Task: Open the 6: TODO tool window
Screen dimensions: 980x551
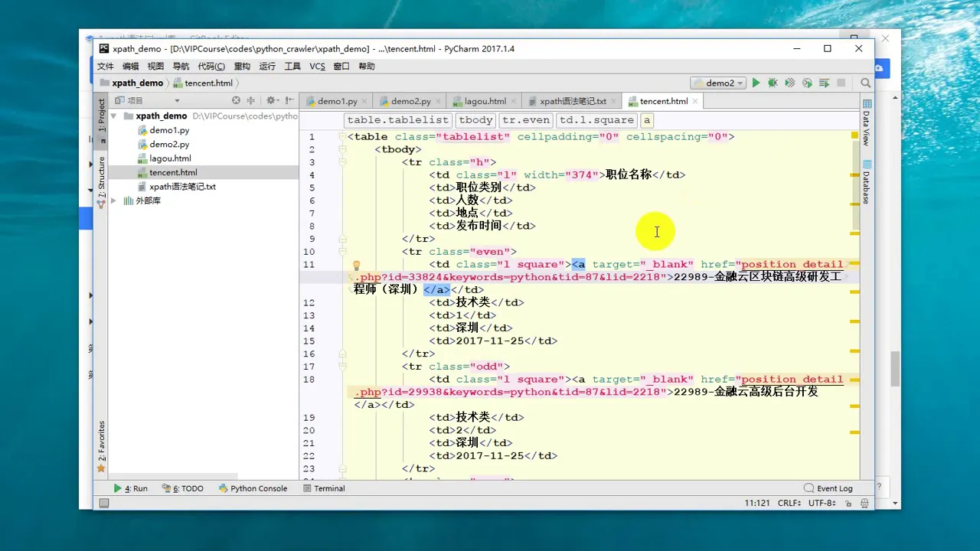Action: [182, 488]
